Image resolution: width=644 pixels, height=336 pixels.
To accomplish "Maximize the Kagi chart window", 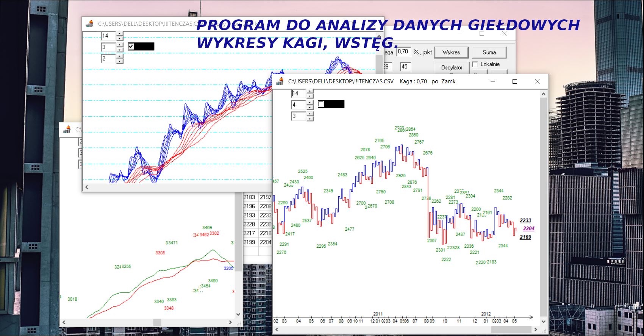I will coord(514,81).
